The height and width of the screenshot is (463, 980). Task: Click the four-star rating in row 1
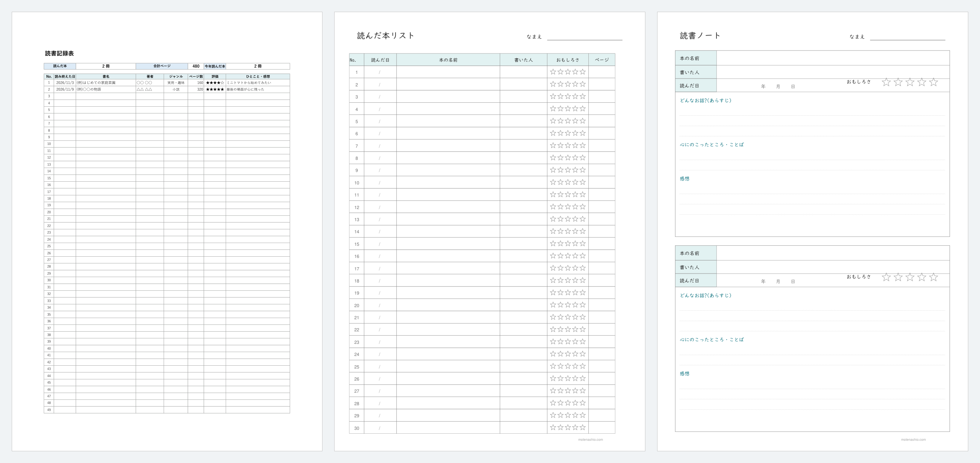[215, 83]
